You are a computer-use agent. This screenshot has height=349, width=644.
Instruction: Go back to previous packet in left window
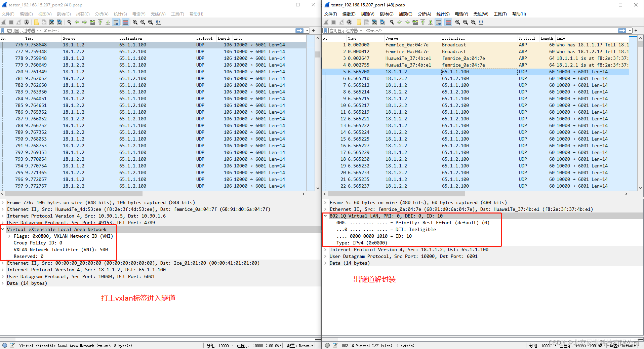[x=77, y=22]
